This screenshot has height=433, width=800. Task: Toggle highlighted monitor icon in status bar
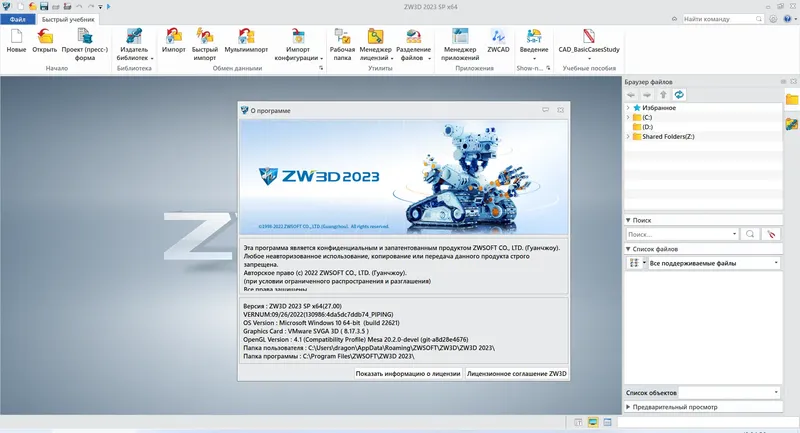592,422
